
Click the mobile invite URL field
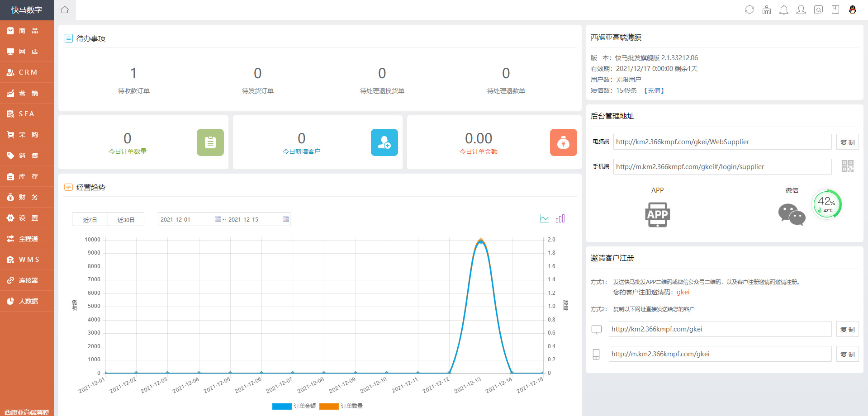pyautogui.click(x=719, y=354)
